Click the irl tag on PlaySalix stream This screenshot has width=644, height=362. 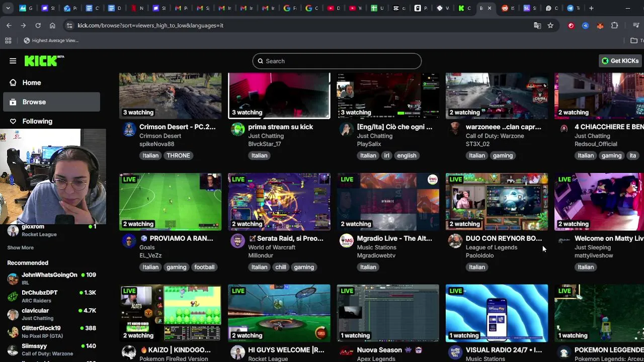(386, 155)
